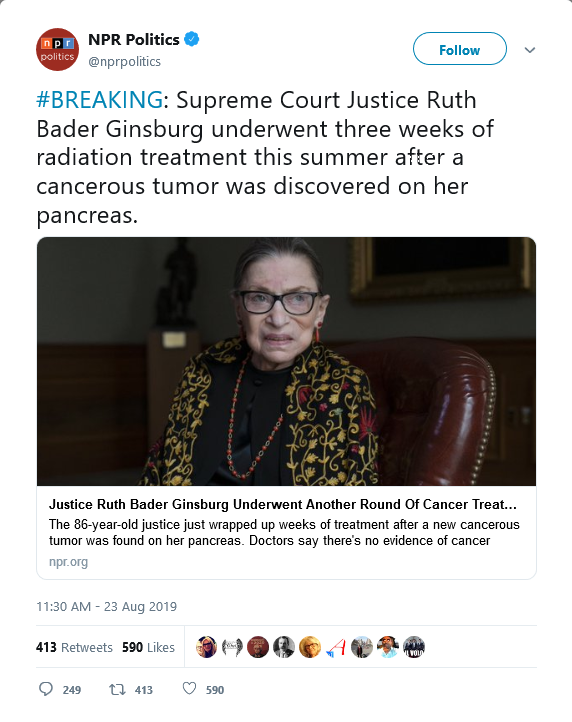View the 590 Likes list

[x=148, y=647]
